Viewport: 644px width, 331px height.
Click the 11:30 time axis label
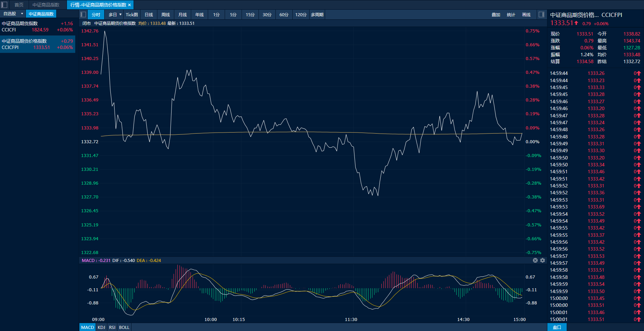[x=351, y=319]
